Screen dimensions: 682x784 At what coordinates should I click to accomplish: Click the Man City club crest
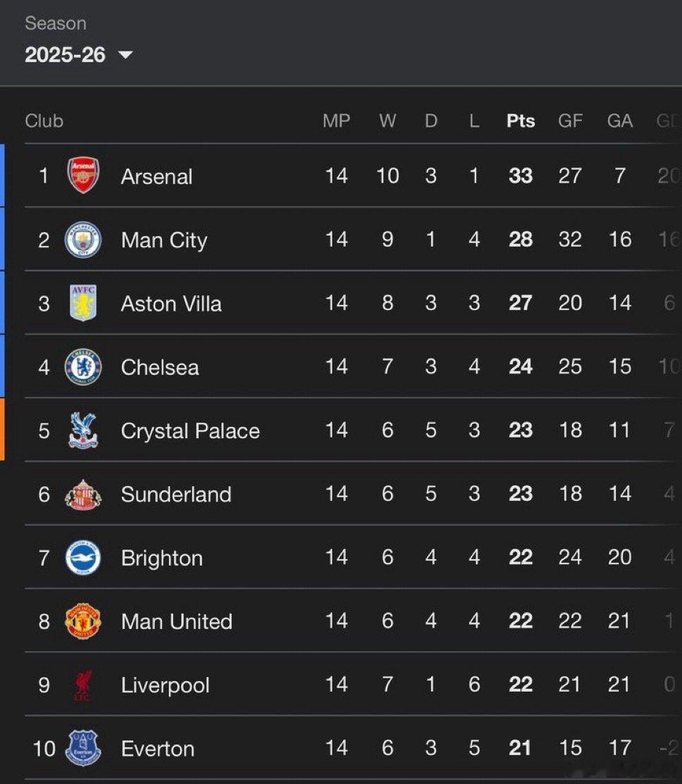click(x=83, y=239)
